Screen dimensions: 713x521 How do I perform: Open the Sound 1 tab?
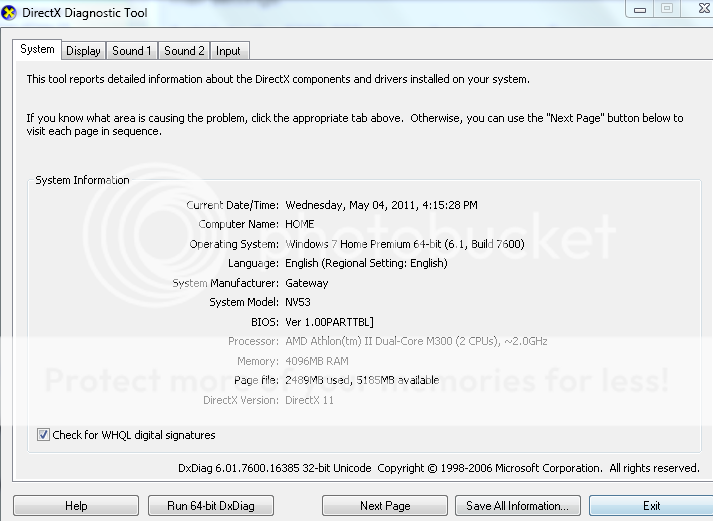(132, 51)
